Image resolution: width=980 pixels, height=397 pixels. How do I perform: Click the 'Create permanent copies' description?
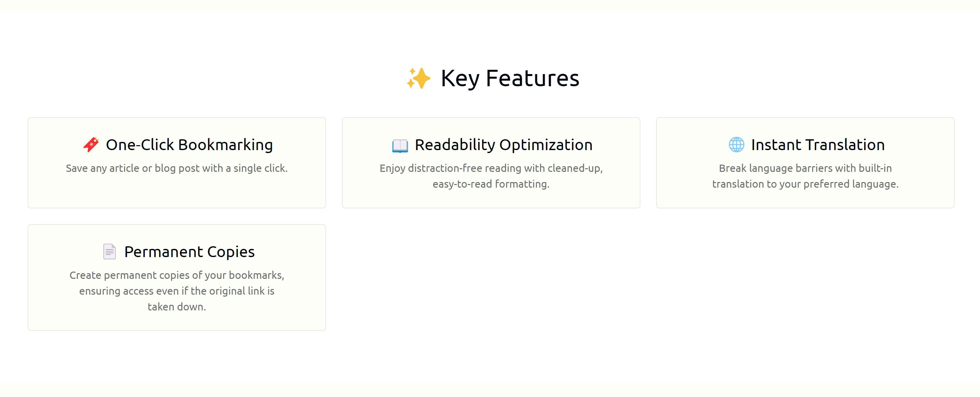(177, 291)
